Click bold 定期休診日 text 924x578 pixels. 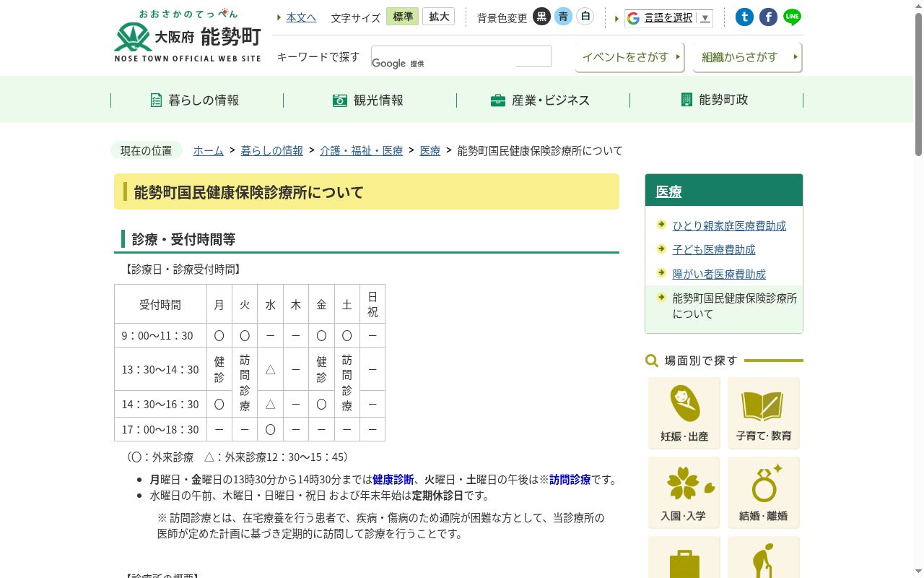click(438, 496)
